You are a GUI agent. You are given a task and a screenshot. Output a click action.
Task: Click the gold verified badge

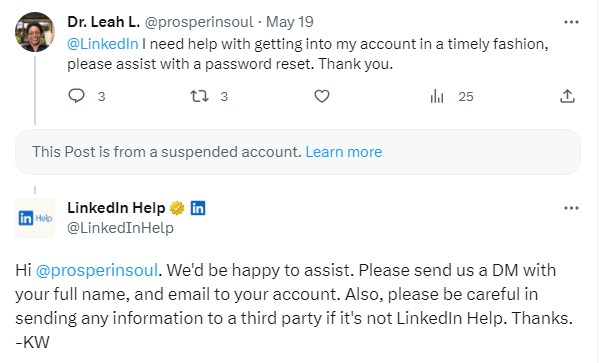tap(177, 208)
